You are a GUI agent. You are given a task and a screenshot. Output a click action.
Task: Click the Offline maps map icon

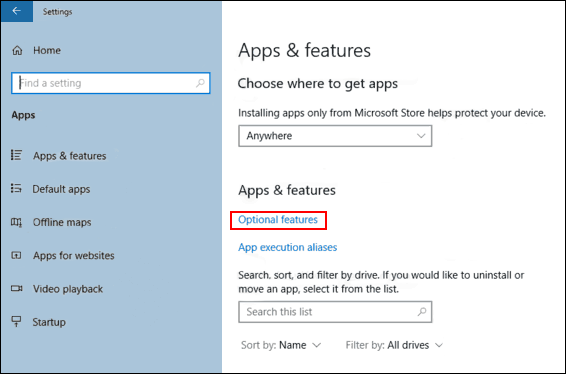pyautogui.click(x=16, y=222)
